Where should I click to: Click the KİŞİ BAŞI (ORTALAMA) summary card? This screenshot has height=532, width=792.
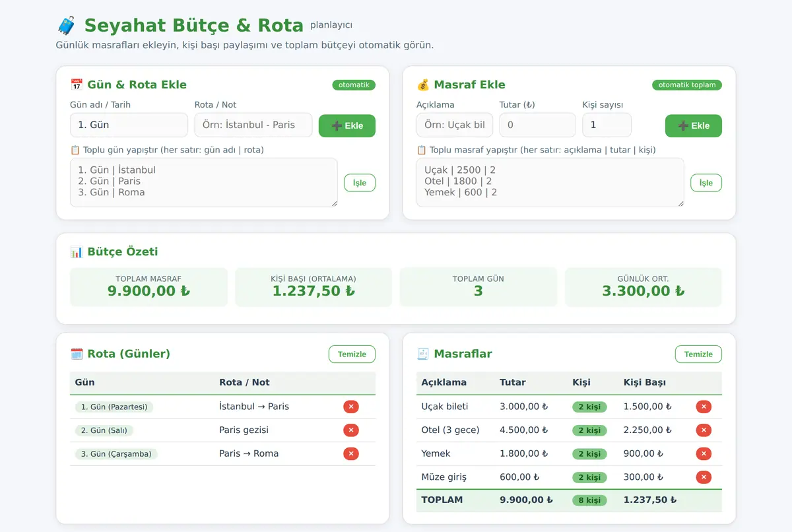click(x=313, y=287)
